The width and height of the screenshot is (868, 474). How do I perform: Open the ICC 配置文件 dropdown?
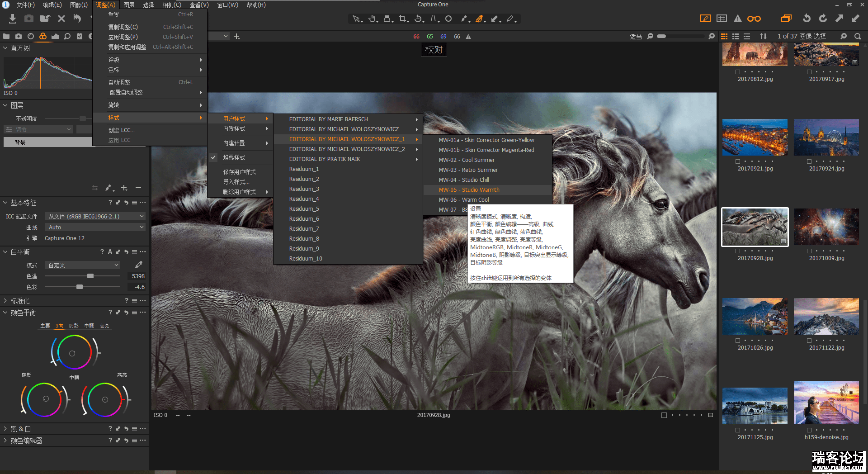pyautogui.click(x=95, y=216)
